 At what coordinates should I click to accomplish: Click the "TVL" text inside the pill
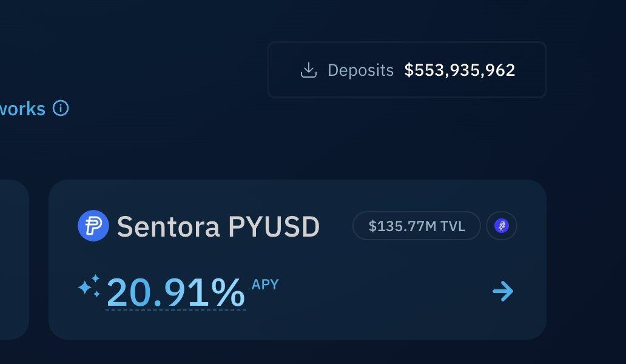(x=453, y=226)
